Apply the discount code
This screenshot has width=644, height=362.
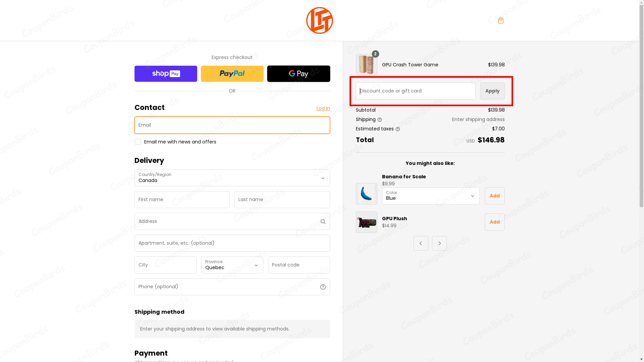coord(492,91)
